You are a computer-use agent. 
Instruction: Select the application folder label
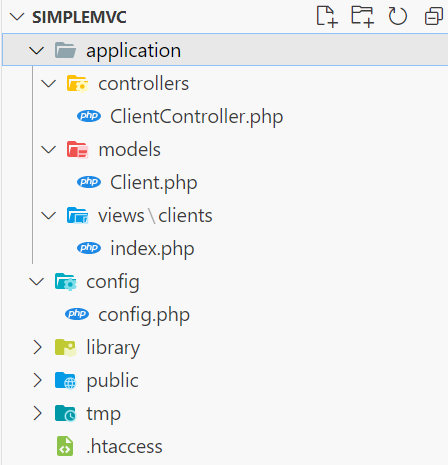pyautogui.click(x=134, y=51)
